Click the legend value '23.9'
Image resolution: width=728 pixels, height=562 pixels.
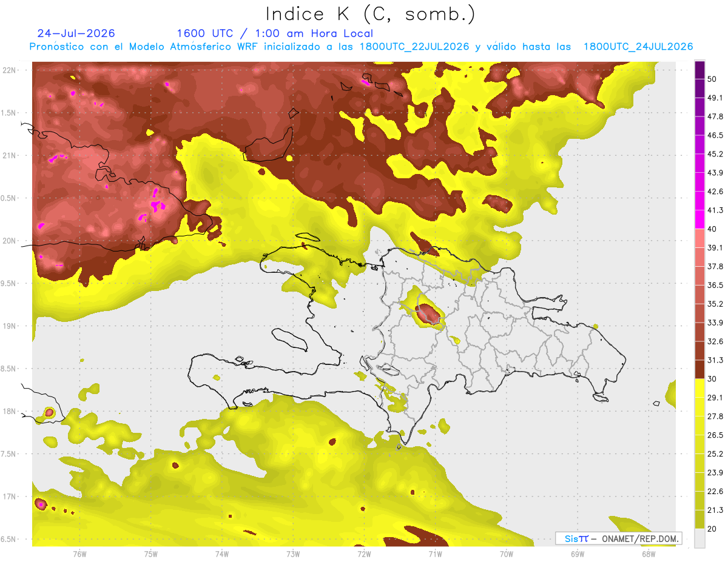pos(715,473)
